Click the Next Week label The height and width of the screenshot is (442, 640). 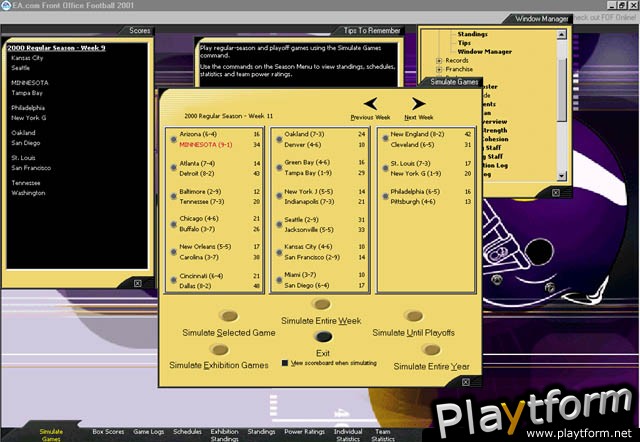pyautogui.click(x=419, y=117)
